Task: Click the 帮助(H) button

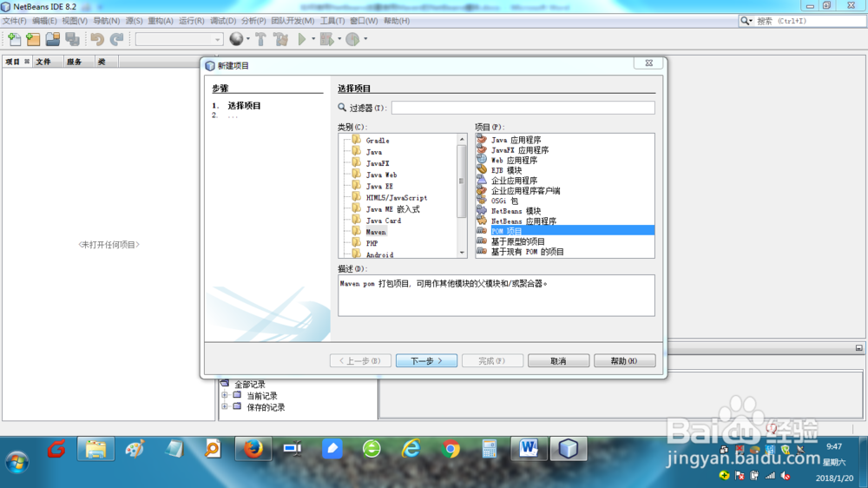Action: point(624,360)
